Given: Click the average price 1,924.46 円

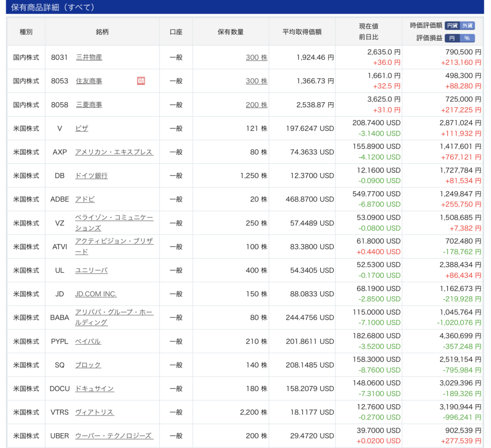Looking at the screenshot, I should 315,58.
